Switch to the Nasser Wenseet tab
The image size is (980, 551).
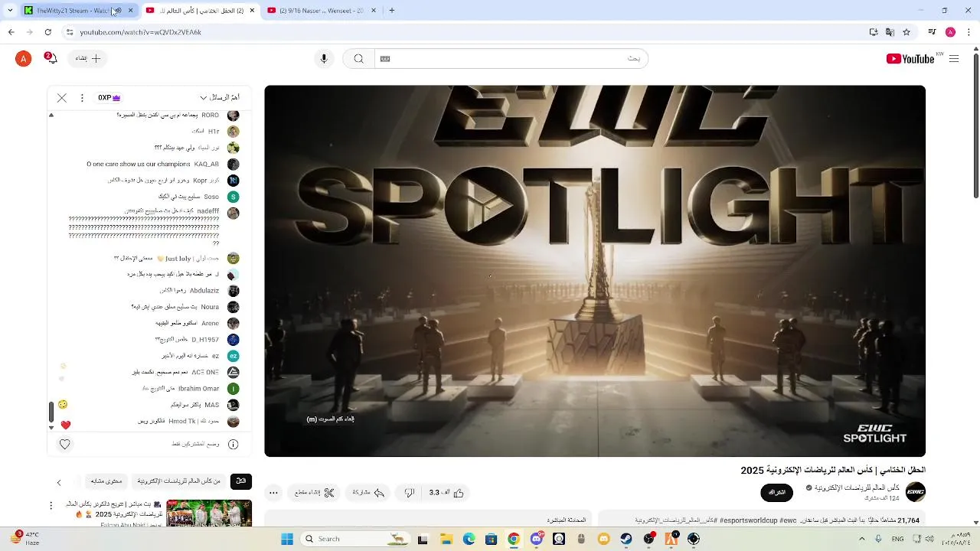click(322, 11)
